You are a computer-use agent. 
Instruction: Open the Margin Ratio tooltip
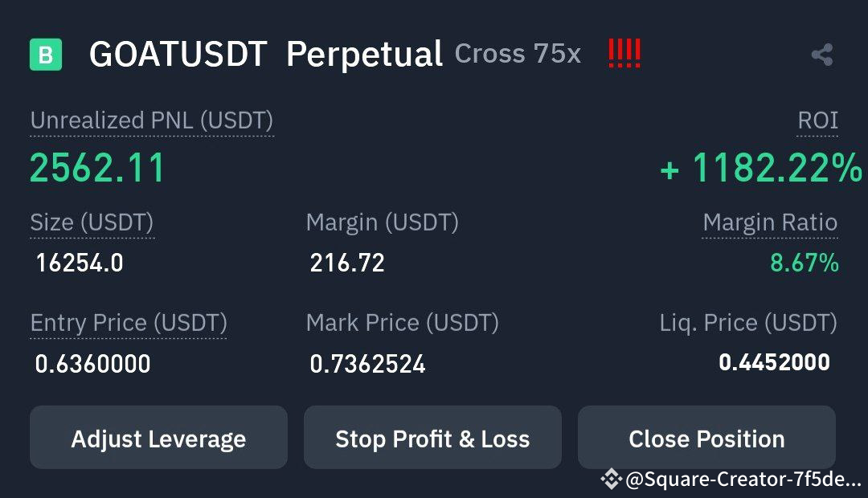tap(769, 222)
